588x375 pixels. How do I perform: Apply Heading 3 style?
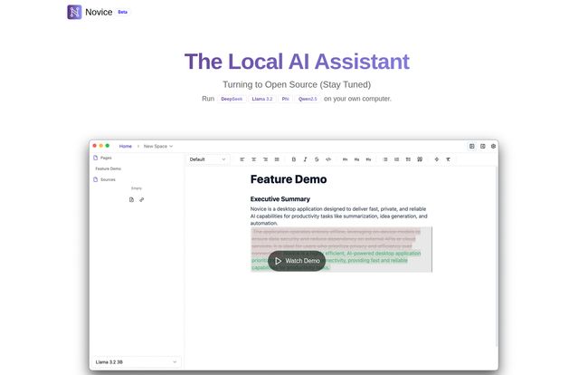(x=368, y=159)
